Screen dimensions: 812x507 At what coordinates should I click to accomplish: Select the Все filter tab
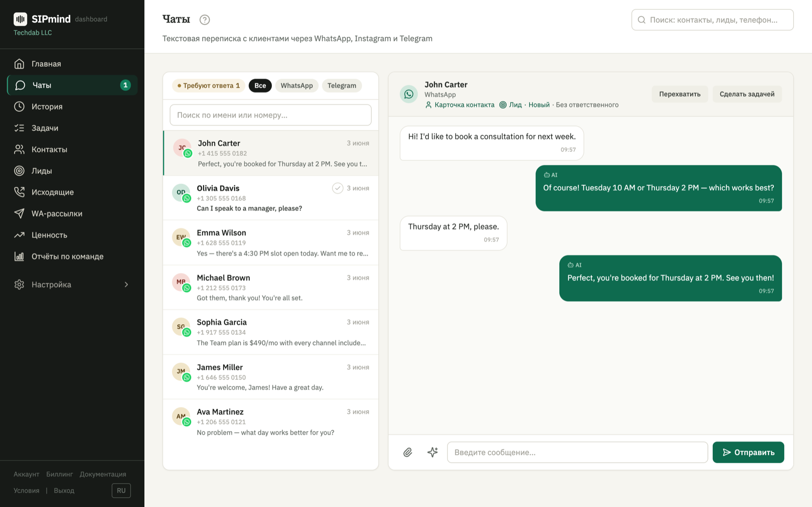[x=260, y=85]
